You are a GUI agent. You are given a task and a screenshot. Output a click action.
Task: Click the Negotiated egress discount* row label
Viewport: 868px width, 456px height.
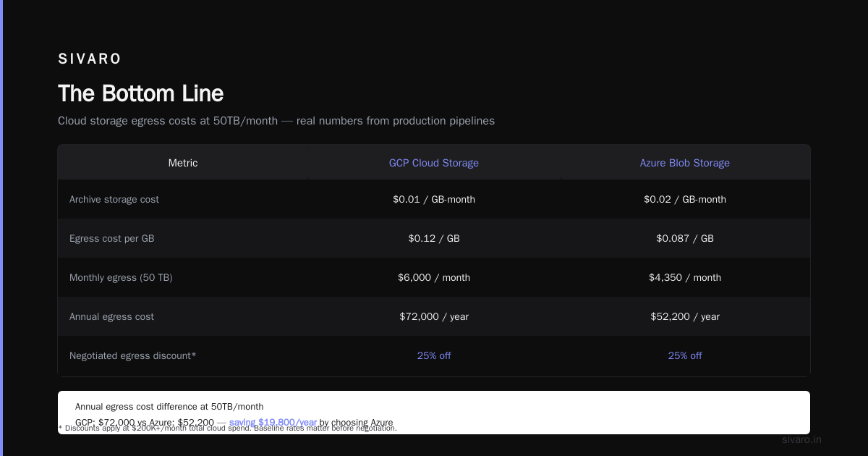(x=133, y=355)
